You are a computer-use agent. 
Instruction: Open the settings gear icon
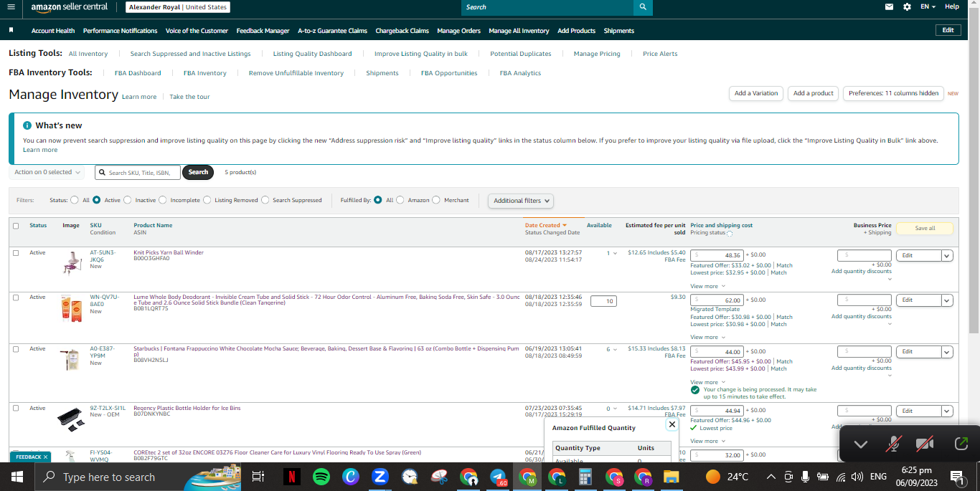click(x=907, y=6)
